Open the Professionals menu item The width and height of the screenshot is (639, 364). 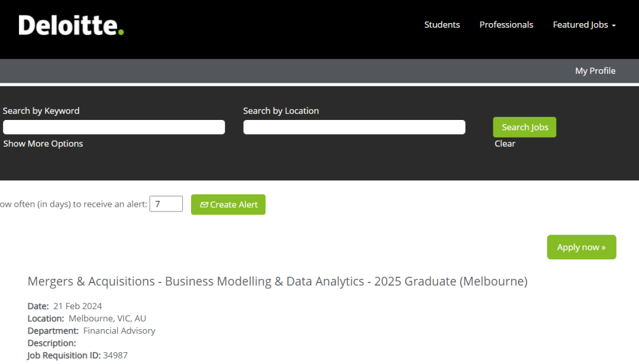coord(506,25)
